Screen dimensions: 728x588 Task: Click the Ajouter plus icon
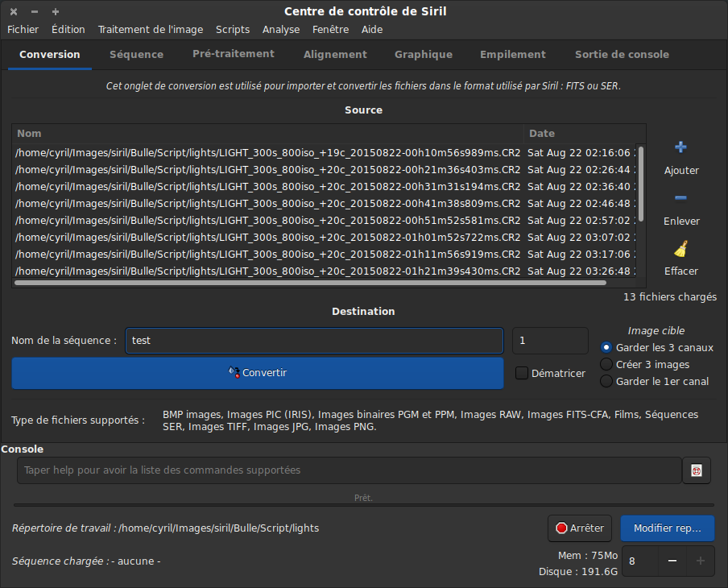[680, 148]
